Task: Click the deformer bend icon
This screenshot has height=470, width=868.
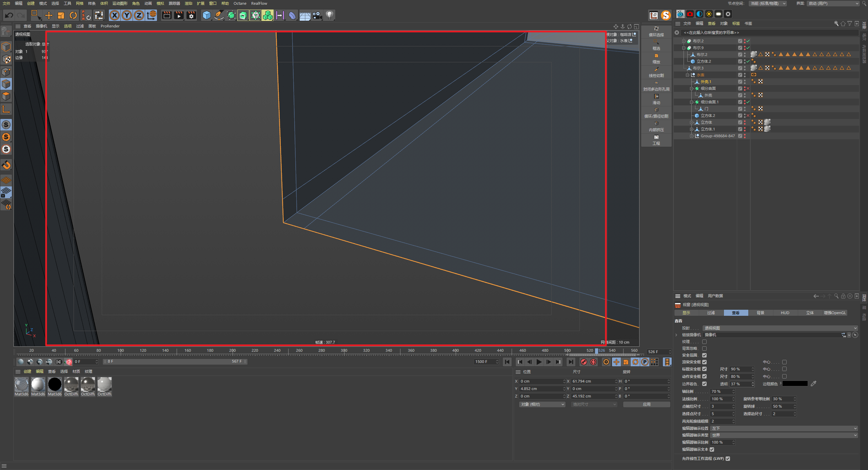Action: coord(292,15)
